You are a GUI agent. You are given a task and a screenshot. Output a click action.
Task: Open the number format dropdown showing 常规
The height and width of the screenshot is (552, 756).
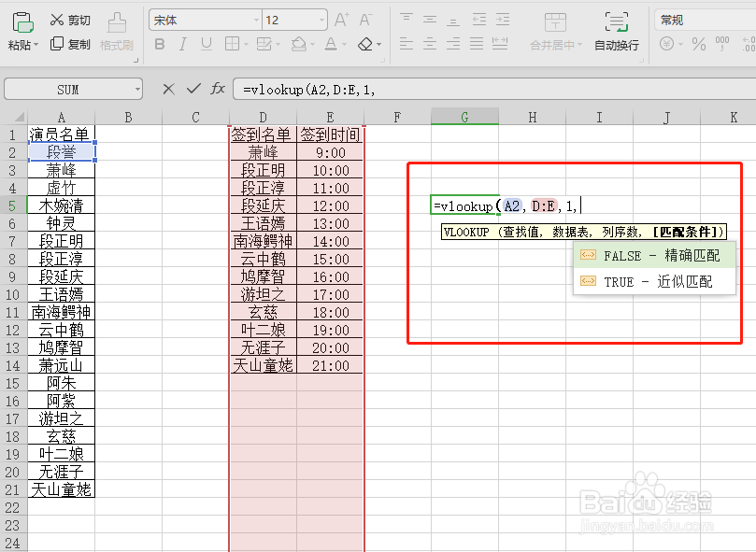[x=705, y=21]
